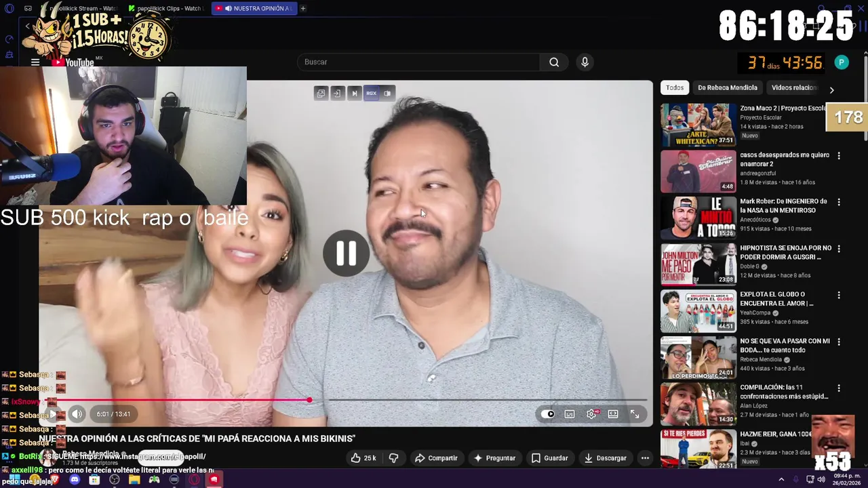Open options for "NO SE QUE VA A PASAR" video
This screenshot has width=868, height=488.
coord(839,342)
